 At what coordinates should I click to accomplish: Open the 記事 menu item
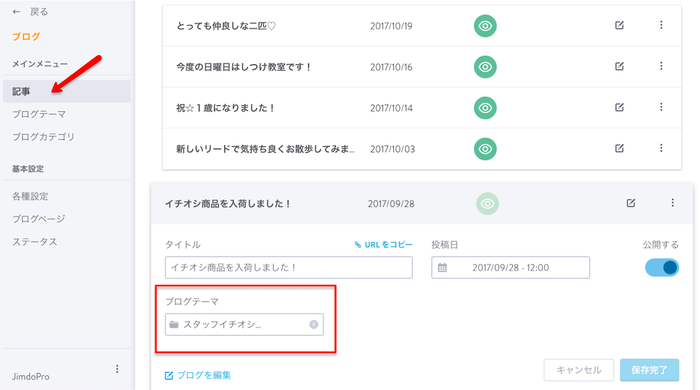(67, 91)
